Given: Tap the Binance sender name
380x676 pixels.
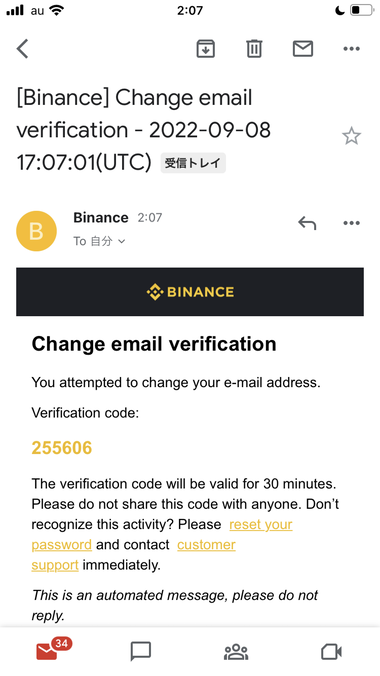Looking at the screenshot, I should pyautogui.click(x=100, y=218).
